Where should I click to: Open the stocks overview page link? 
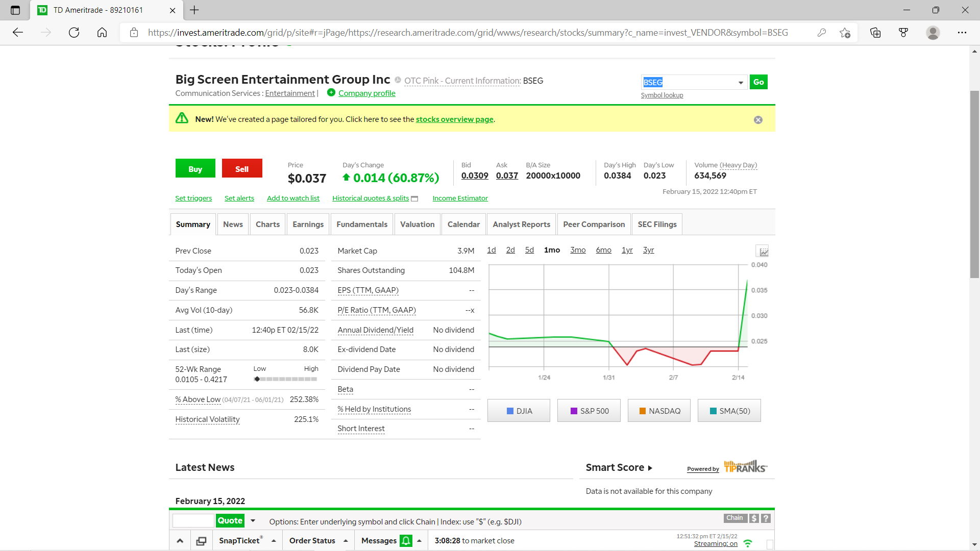[x=454, y=119]
